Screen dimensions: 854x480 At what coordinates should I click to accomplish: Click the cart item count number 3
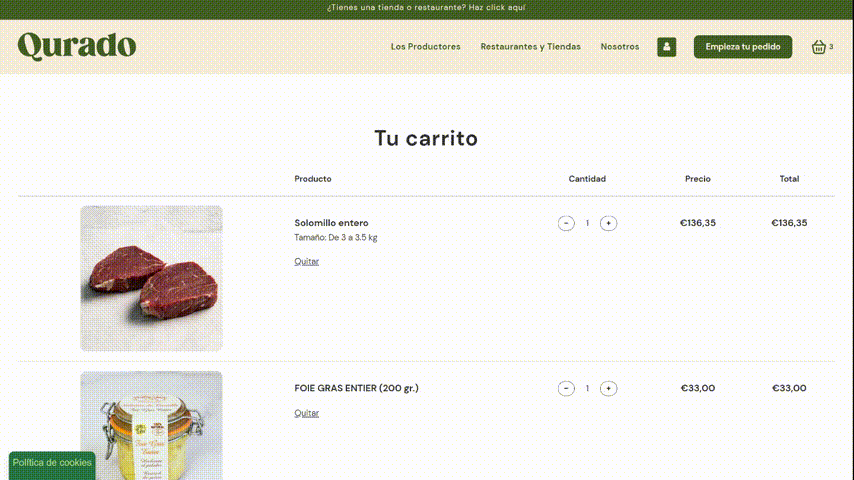(x=831, y=47)
